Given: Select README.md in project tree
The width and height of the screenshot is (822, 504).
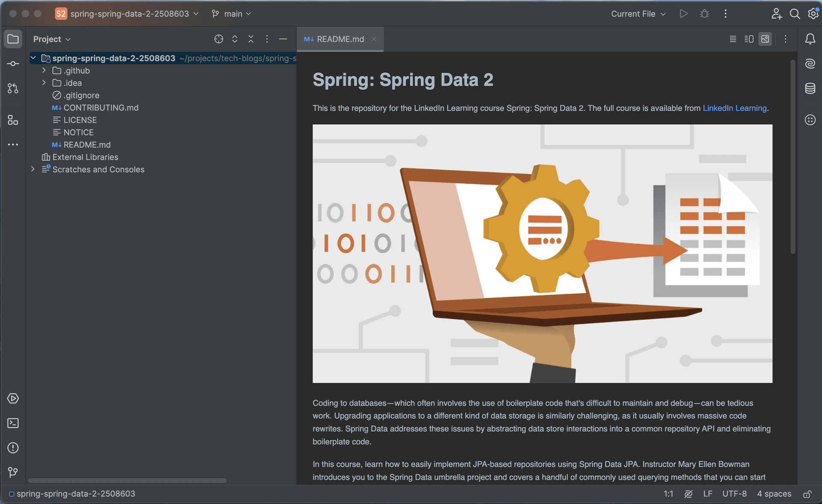Looking at the screenshot, I should 87,145.
